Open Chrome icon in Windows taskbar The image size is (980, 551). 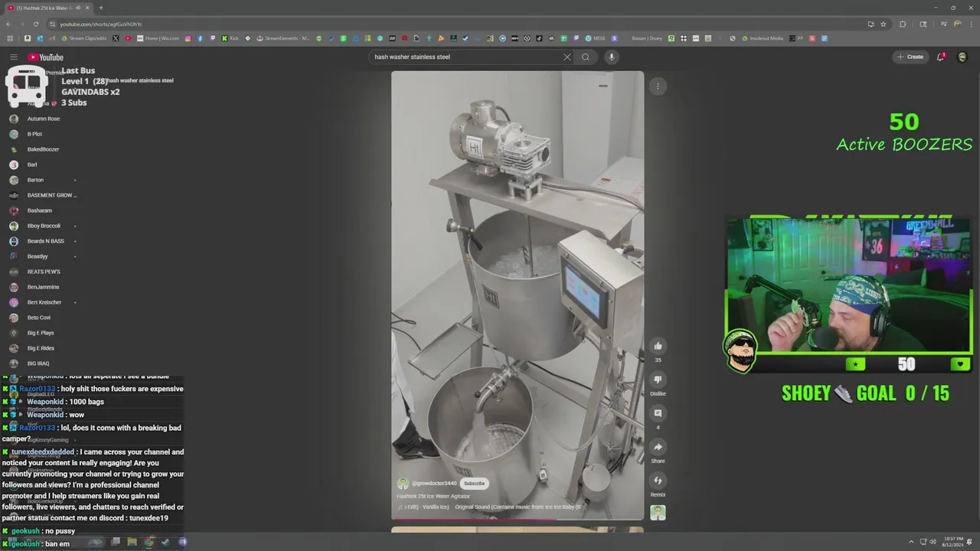(149, 542)
